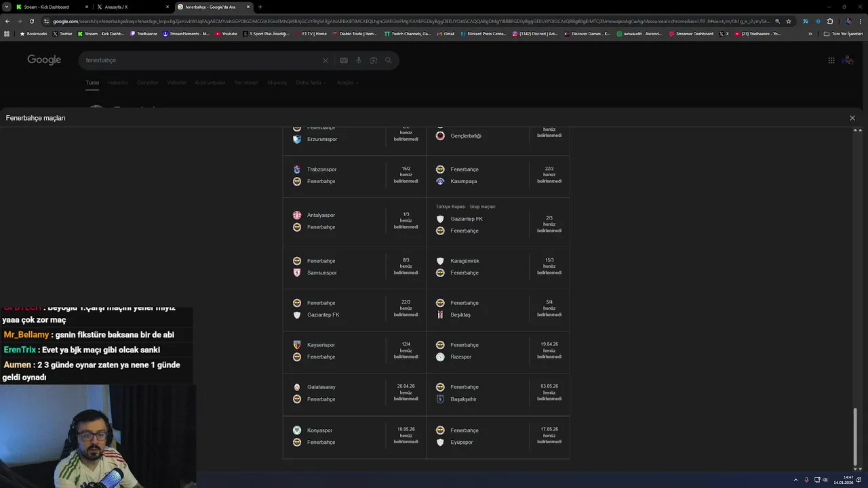This screenshot has width=868, height=488.
Task: Open the Trabzonspor vs Fenerbahçe match
Action: tap(355, 175)
